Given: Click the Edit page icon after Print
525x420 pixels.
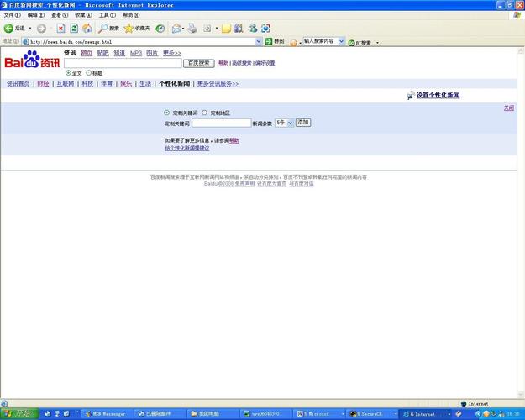Looking at the screenshot, I should click(207, 29).
